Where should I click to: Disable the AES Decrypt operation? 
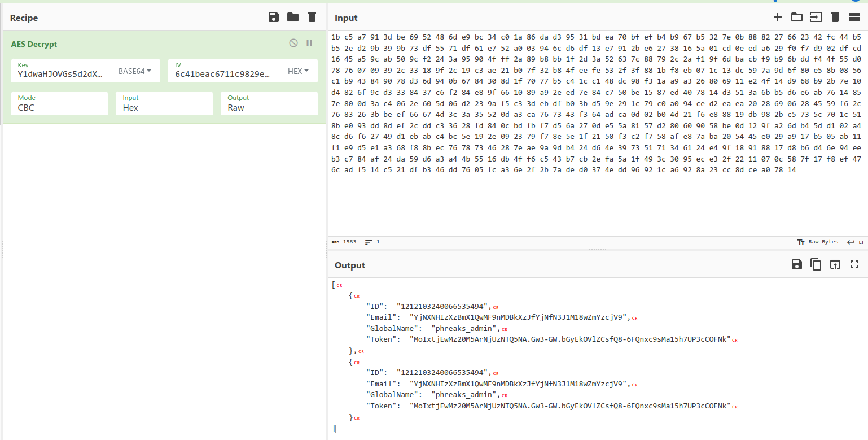click(x=293, y=43)
